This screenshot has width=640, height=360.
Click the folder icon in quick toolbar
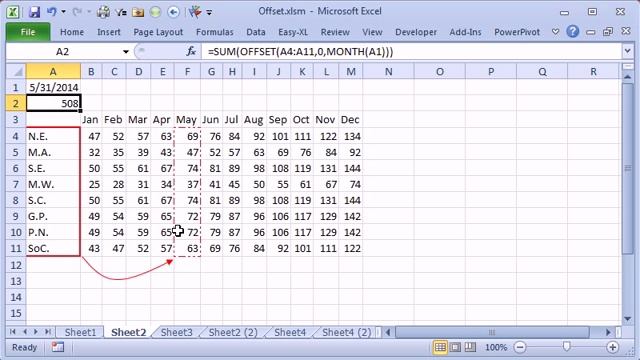click(138, 12)
